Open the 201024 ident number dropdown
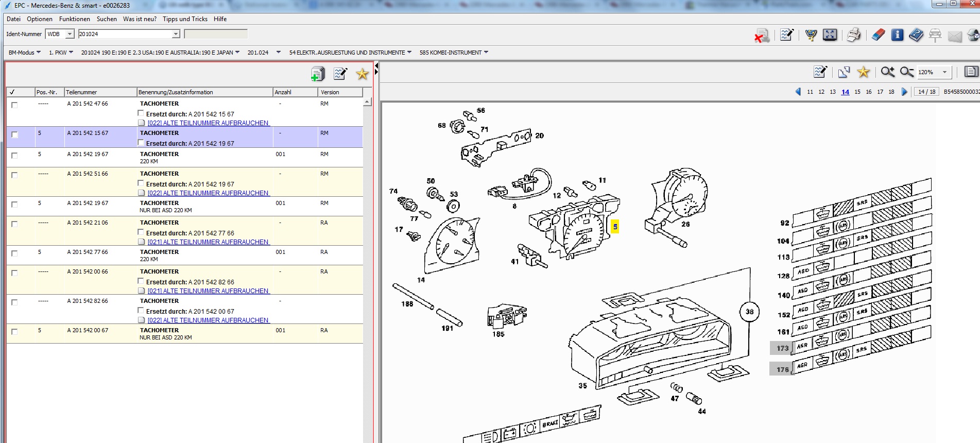The height and width of the screenshot is (443, 980). point(176,34)
